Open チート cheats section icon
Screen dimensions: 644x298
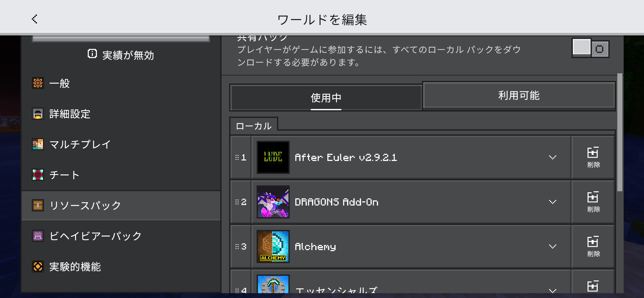click(38, 175)
